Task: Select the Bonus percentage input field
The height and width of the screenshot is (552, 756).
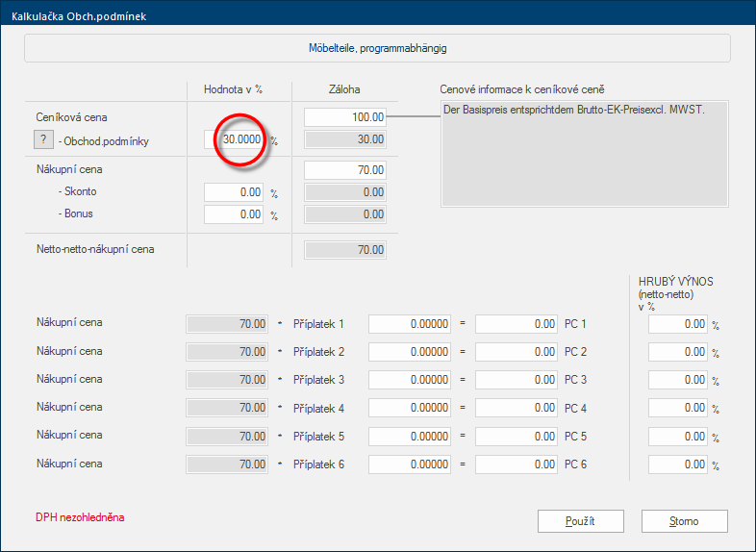Action: click(234, 214)
